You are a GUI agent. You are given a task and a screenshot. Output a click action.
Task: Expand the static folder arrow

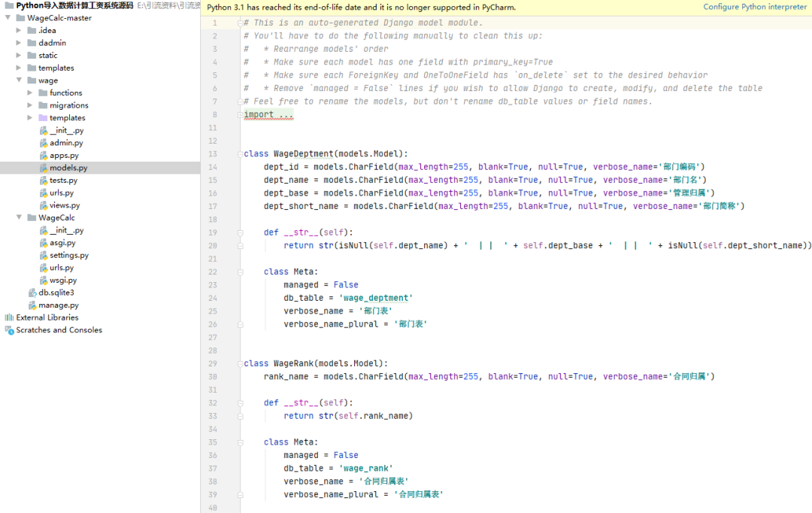pyautogui.click(x=19, y=55)
